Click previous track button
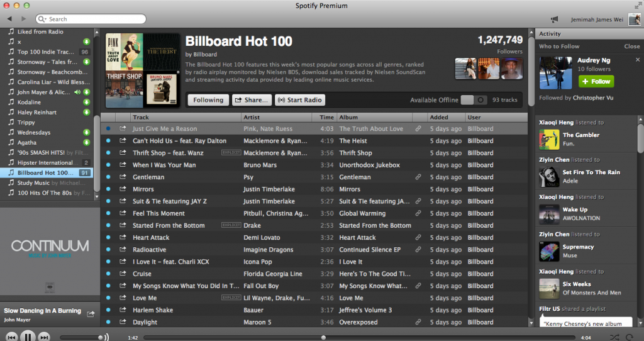The width and height of the screenshot is (644, 341). 11,337
